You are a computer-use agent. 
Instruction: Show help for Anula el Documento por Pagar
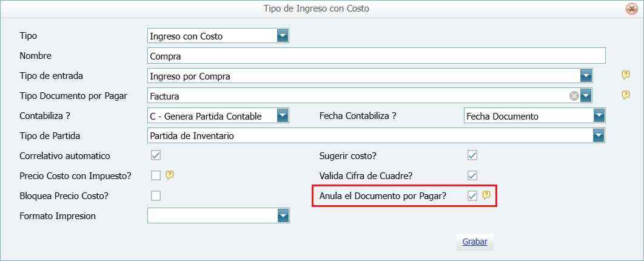[x=486, y=195]
